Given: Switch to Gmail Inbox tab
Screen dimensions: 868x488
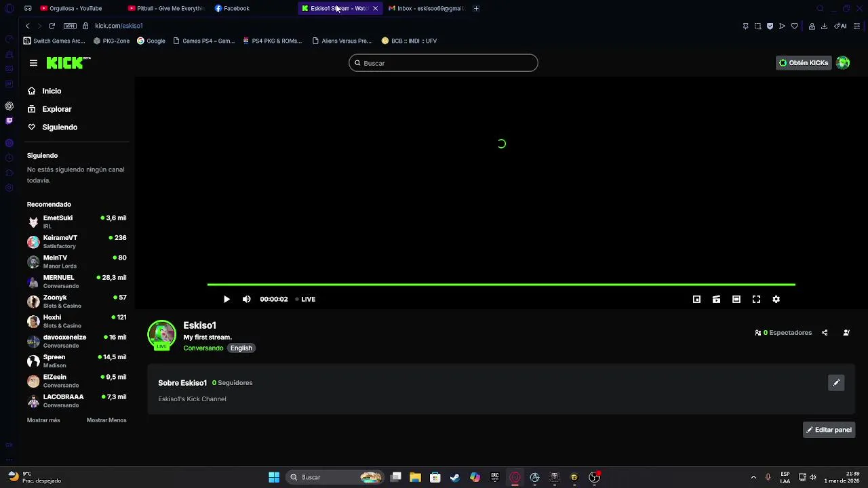Looking at the screenshot, I should (426, 8).
